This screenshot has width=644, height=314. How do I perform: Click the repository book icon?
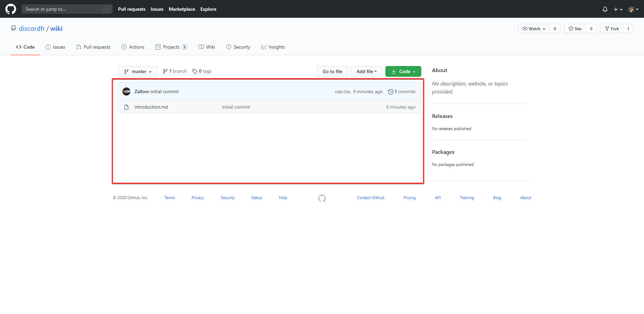pos(13,28)
